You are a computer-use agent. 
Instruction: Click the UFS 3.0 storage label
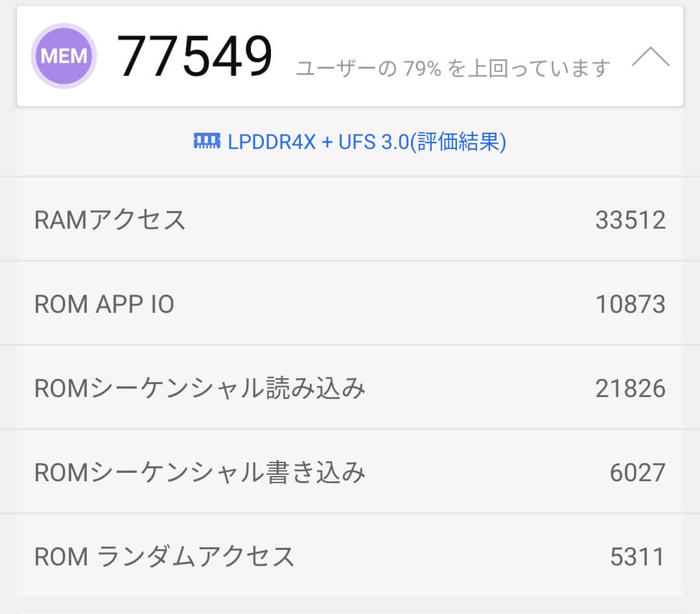(x=374, y=142)
